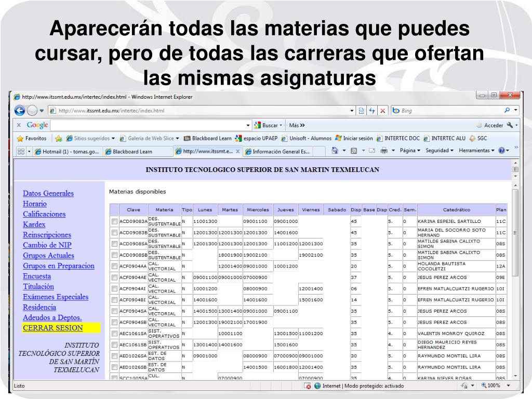Tick the AED1026SB checkbox
This screenshot has height=399, width=532.
point(114,367)
